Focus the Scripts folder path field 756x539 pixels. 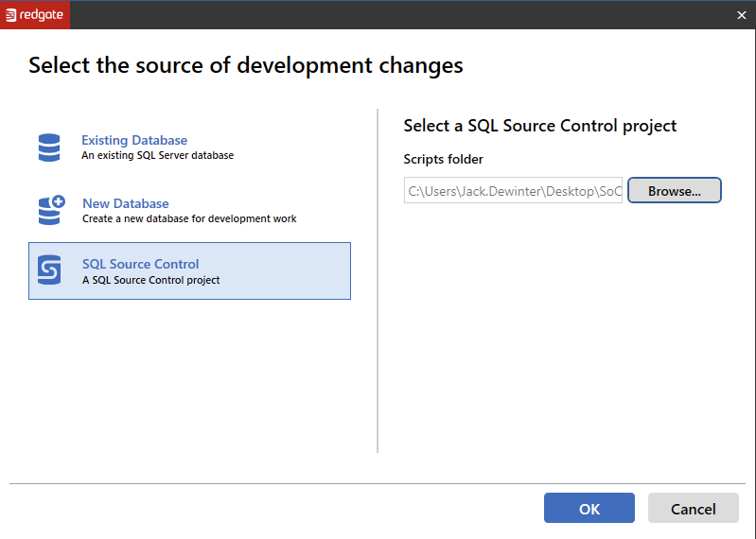pos(513,191)
